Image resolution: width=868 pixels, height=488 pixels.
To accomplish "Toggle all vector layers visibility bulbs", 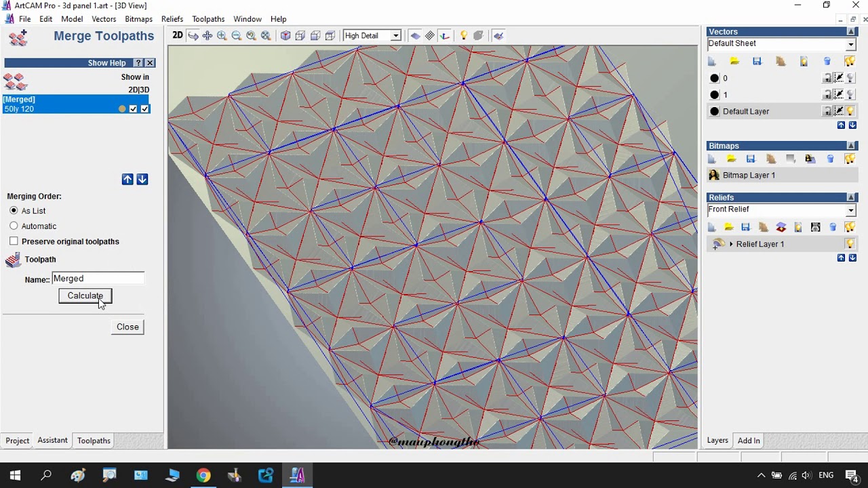I will 850,62.
